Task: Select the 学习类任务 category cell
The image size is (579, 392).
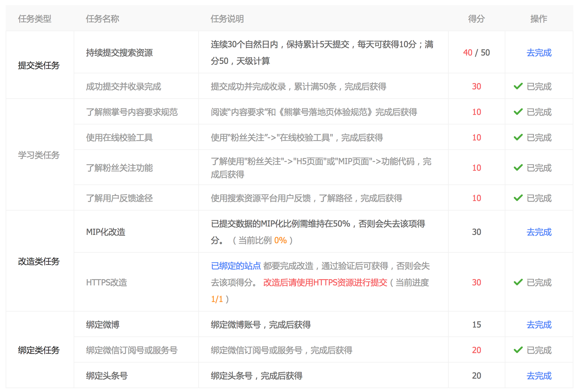Action: 39,155
